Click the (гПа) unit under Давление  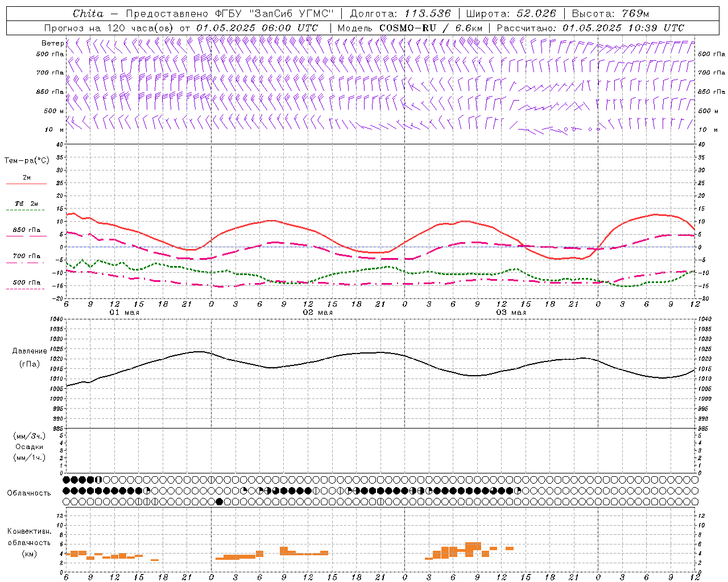point(30,364)
